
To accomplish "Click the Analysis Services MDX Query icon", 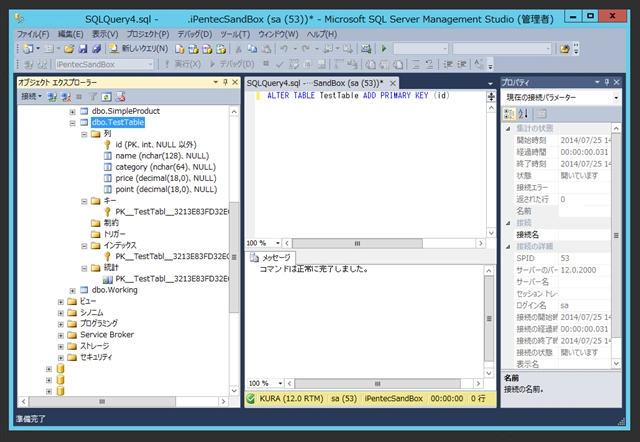I will pos(193,49).
